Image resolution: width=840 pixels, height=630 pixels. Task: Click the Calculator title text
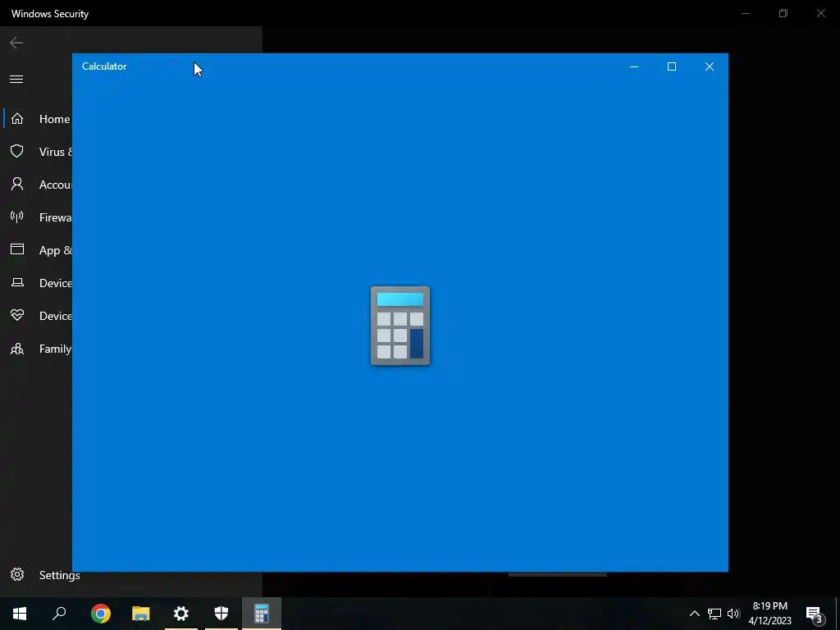104,66
